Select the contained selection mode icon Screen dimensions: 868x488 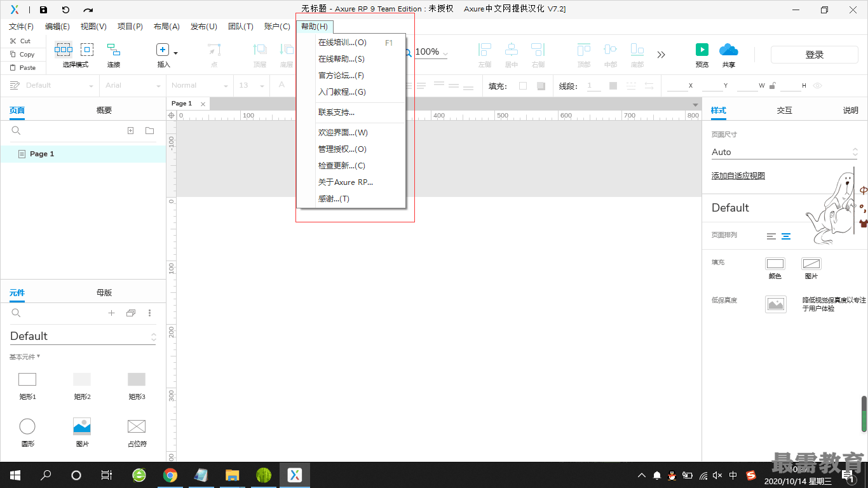pyautogui.click(x=87, y=50)
